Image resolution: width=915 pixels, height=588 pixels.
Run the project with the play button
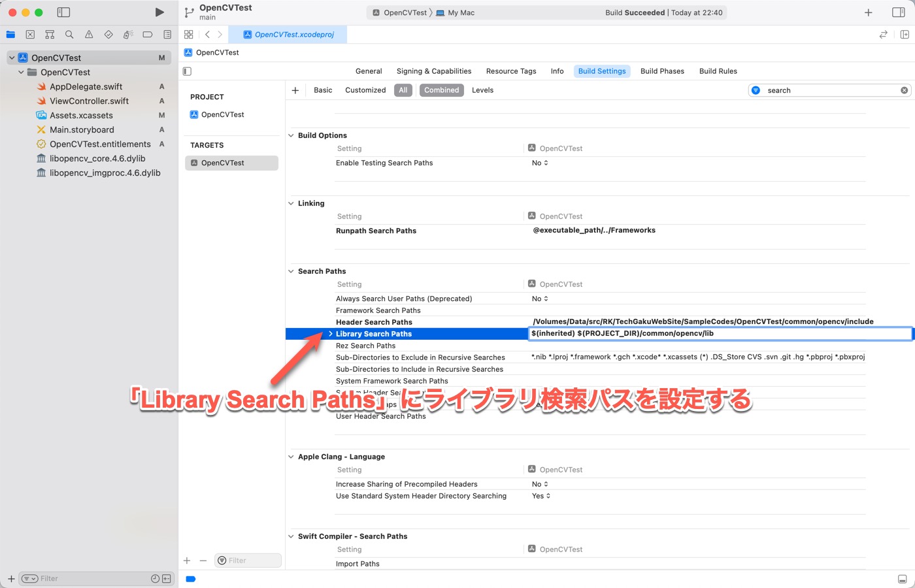click(159, 12)
